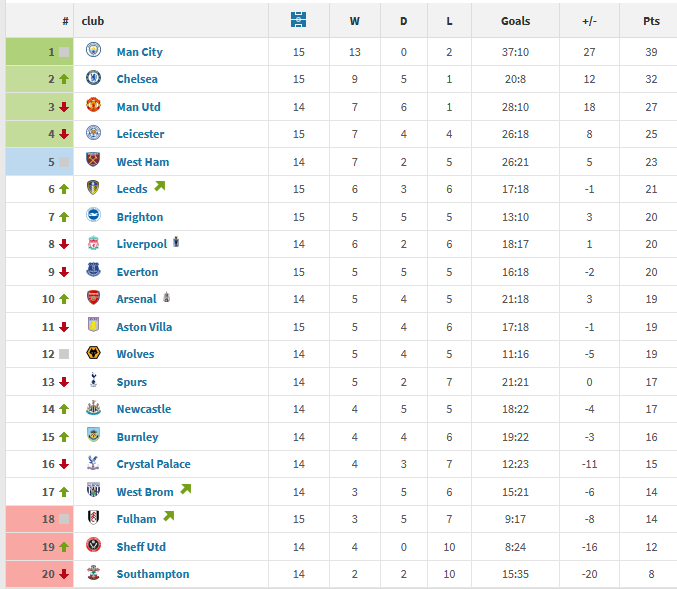Click the promoted arrow next to Fulham
The width and height of the screenshot is (677, 589).
tap(169, 516)
